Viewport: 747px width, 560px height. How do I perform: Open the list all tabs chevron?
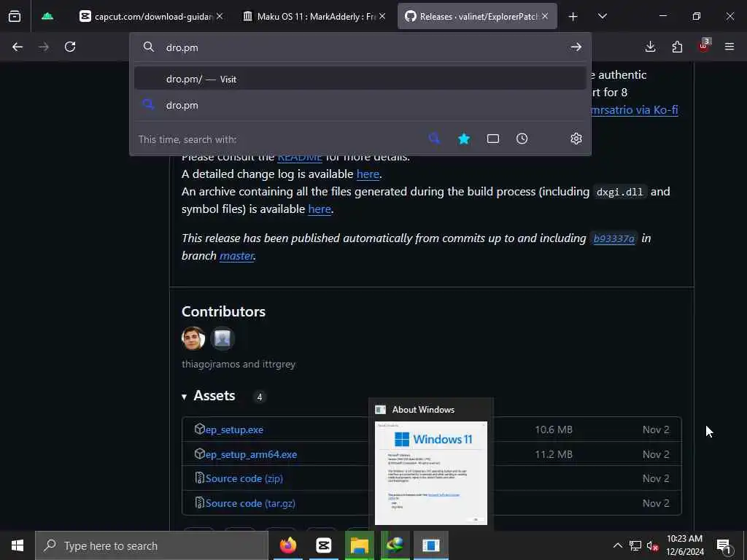pyautogui.click(x=603, y=16)
